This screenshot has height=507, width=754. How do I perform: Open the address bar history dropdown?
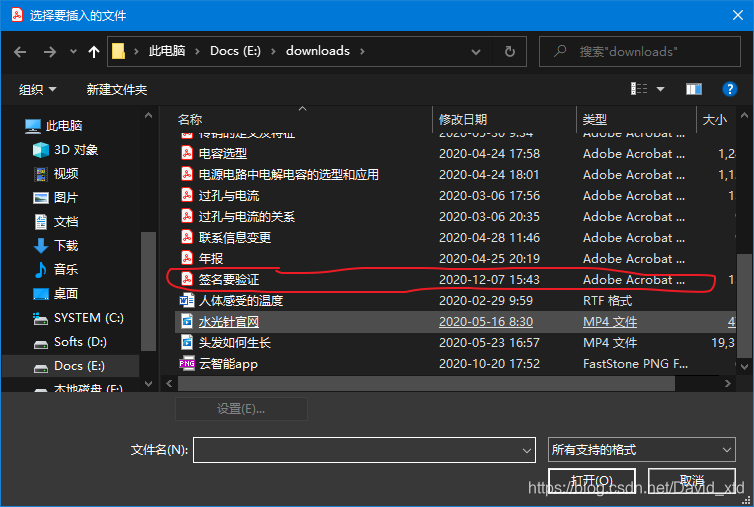coord(476,51)
